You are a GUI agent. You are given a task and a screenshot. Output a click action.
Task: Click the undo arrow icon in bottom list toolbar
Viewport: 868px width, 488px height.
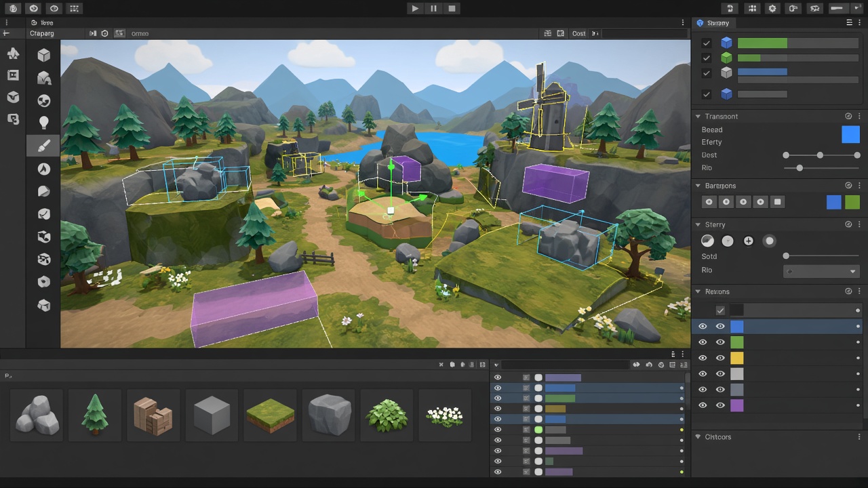650,365
